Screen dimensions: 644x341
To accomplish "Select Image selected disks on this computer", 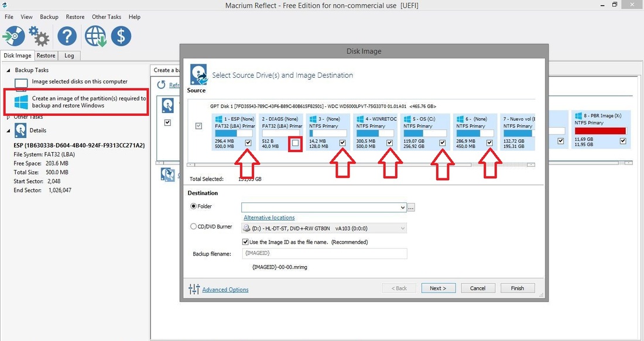I will click(x=80, y=81).
